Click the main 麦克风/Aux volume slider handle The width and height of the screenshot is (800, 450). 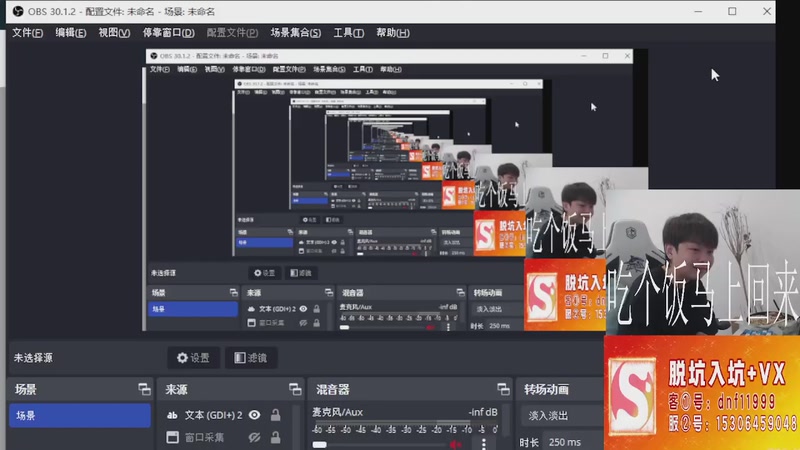pyautogui.click(x=319, y=444)
